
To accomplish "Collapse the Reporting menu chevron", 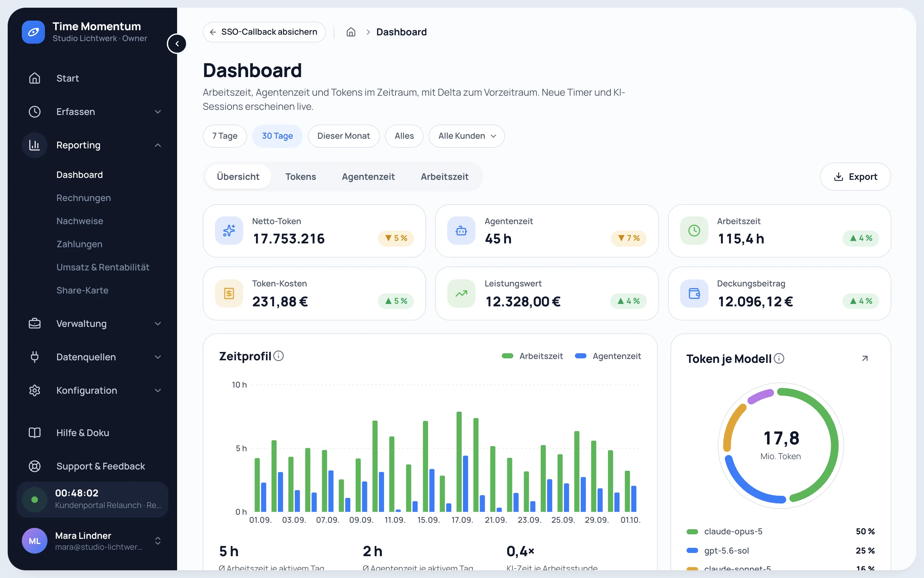I will tap(158, 145).
